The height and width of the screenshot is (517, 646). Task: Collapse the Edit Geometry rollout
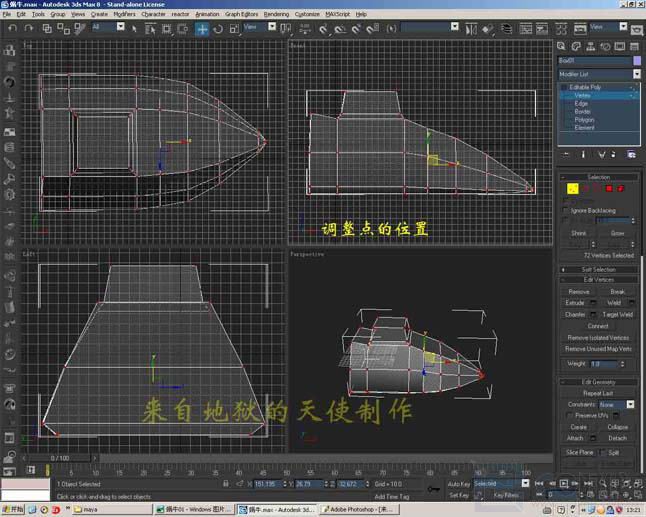[599, 382]
